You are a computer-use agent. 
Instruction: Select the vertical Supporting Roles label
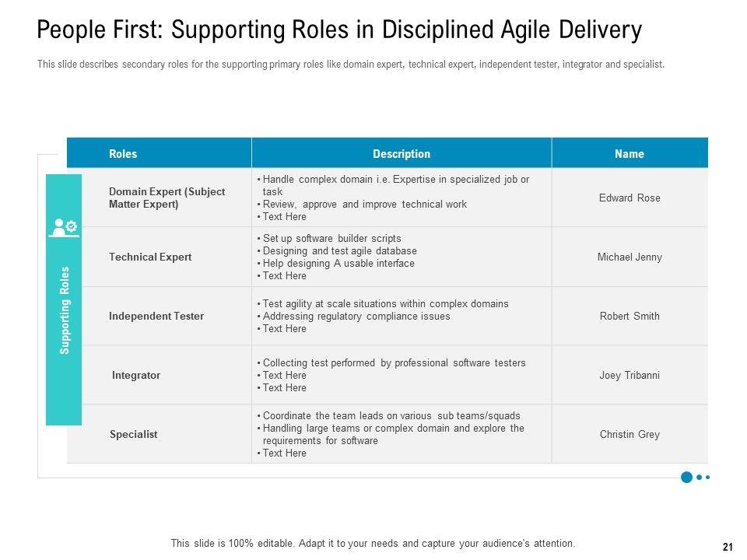(65, 310)
